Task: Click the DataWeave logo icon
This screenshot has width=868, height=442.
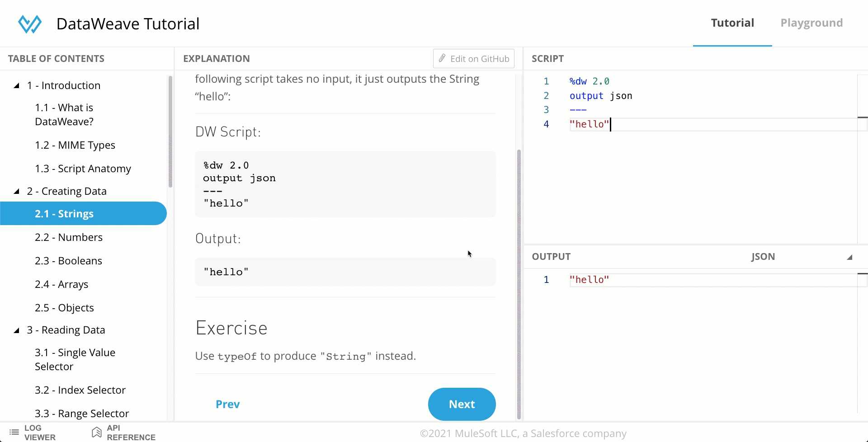Action: pos(29,24)
